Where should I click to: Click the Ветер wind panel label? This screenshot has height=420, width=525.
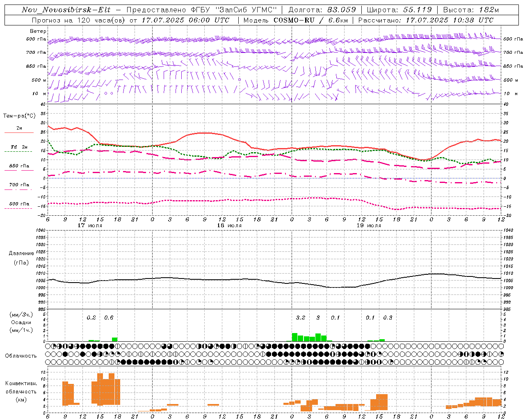(38, 31)
